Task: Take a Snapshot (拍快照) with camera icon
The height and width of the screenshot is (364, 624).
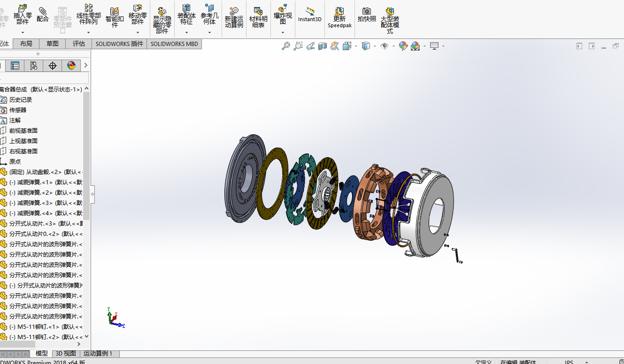Action: (367, 15)
